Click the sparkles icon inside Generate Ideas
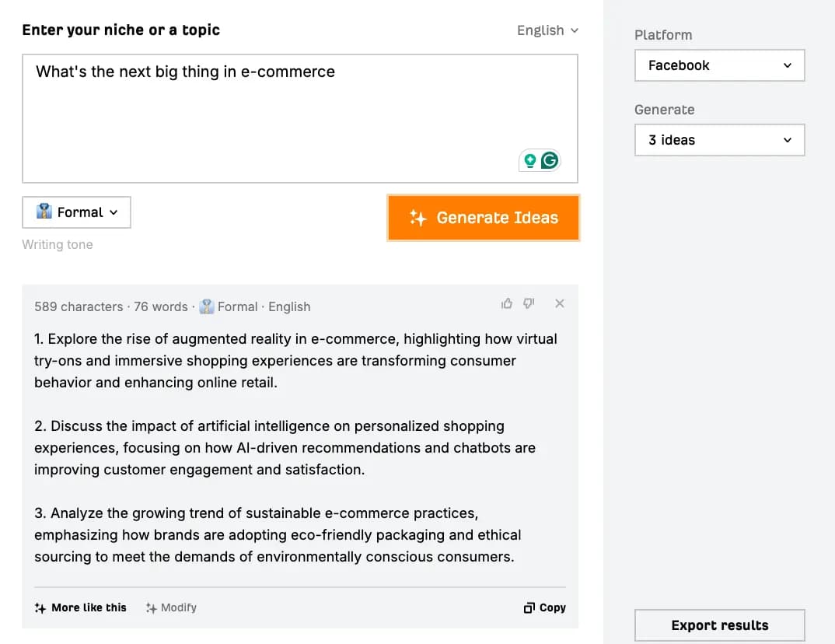The width and height of the screenshot is (835, 644). 419,218
